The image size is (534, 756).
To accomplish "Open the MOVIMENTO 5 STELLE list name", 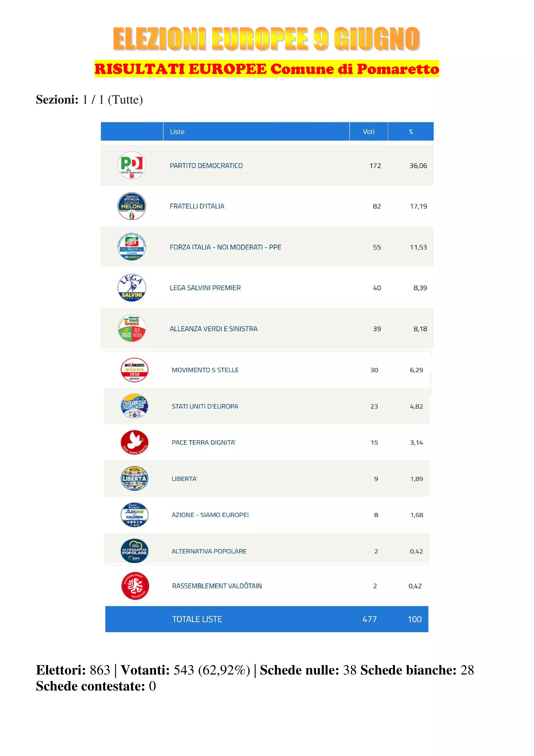I will 205,370.
